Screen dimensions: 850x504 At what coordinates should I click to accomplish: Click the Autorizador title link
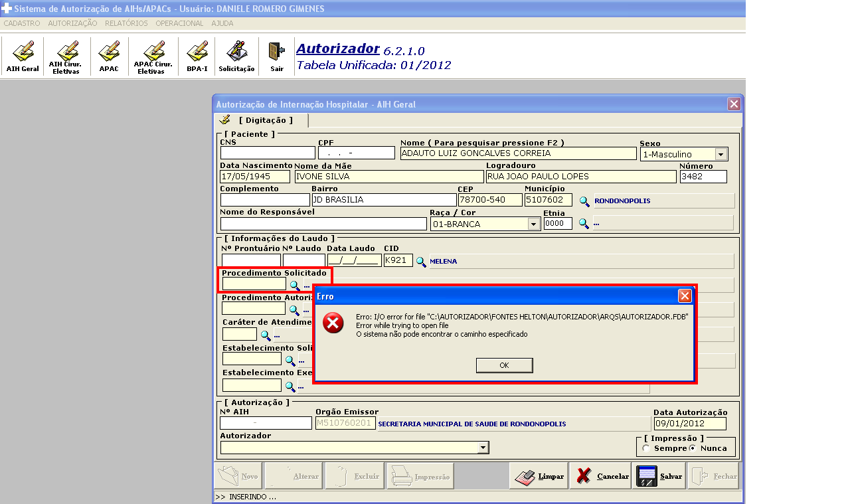point(338,48)
